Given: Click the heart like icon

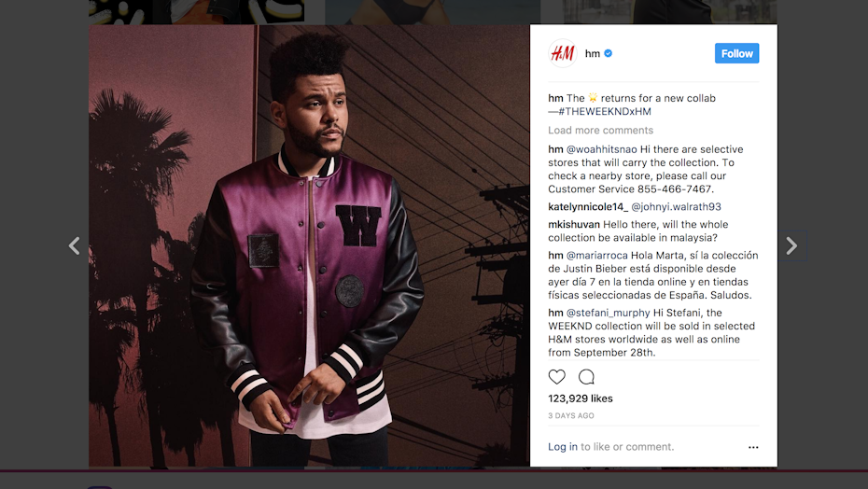Looking at the screenshot, I should click(557, 377).
